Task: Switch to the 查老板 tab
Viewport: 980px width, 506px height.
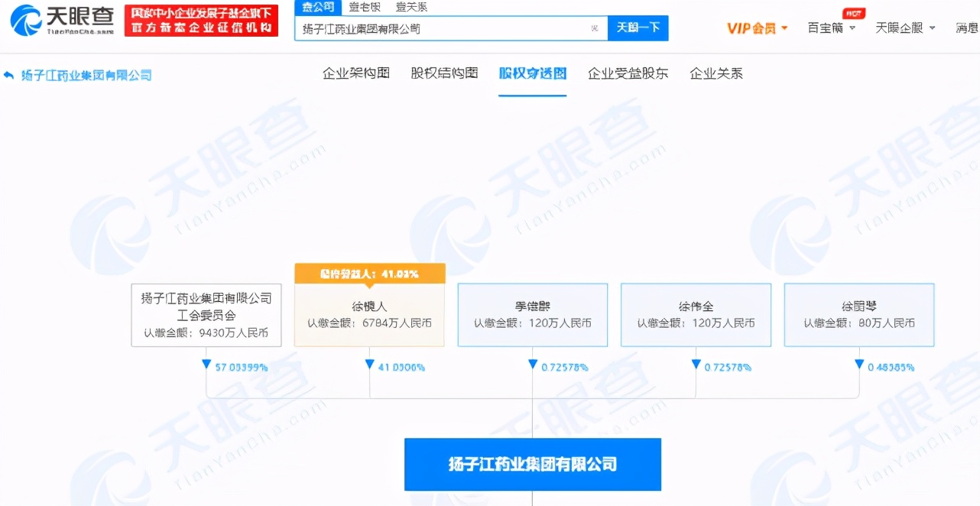Action: 365,7
